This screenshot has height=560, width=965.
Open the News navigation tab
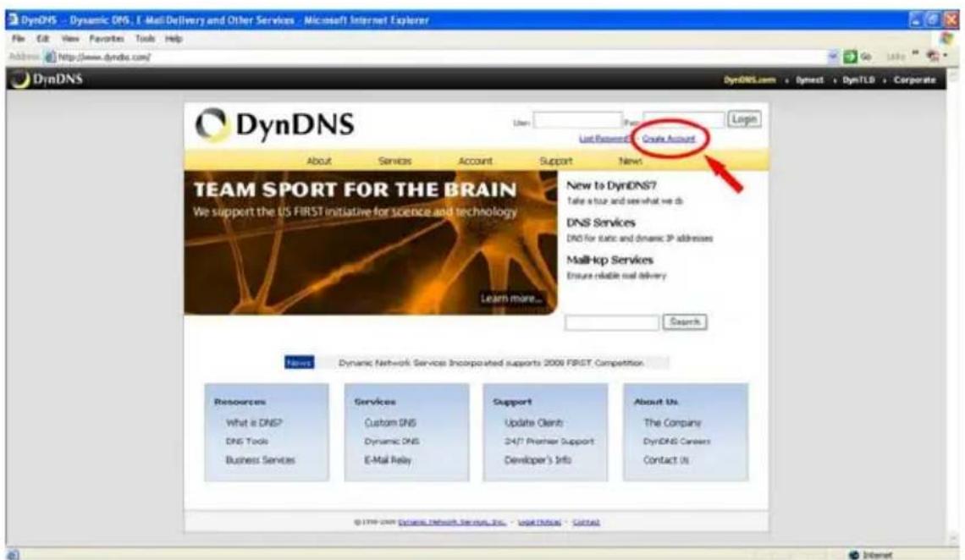[630, 161]
